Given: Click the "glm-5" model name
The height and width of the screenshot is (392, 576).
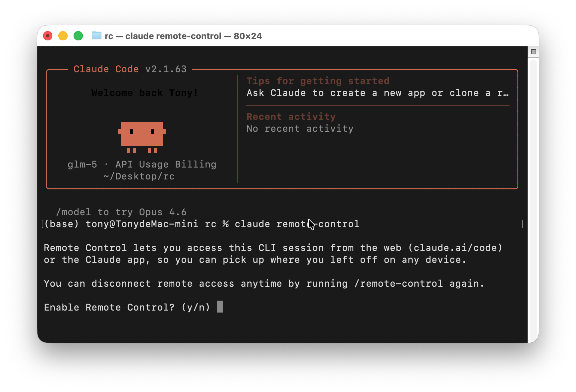Looking at the screenshot, I should click(82, 165).
